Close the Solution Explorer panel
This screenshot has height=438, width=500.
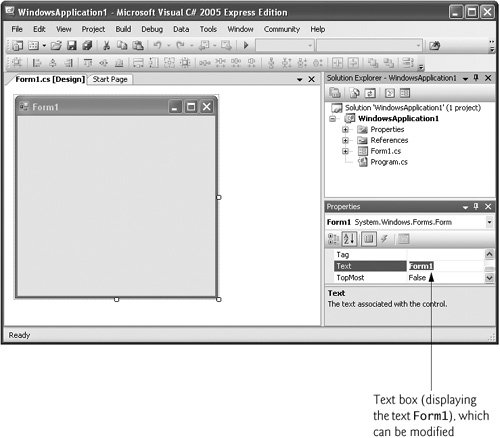(x=488, y=78)
